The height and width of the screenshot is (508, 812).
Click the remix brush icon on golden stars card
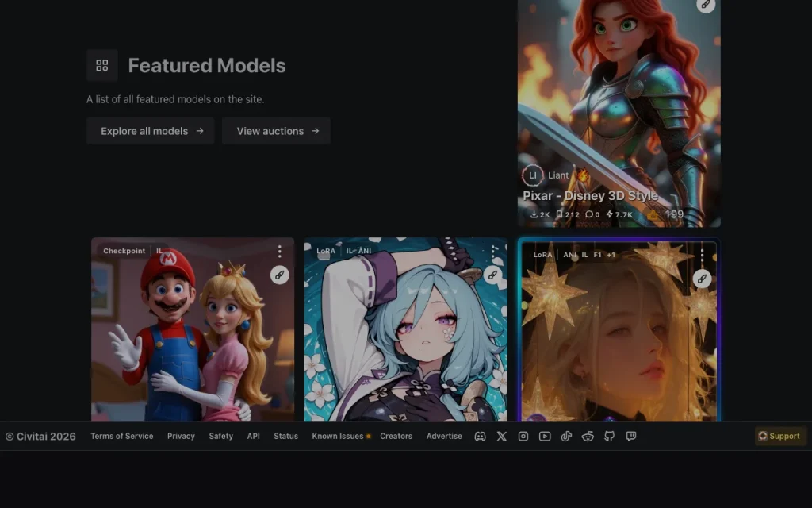click(x=702, y=279)
